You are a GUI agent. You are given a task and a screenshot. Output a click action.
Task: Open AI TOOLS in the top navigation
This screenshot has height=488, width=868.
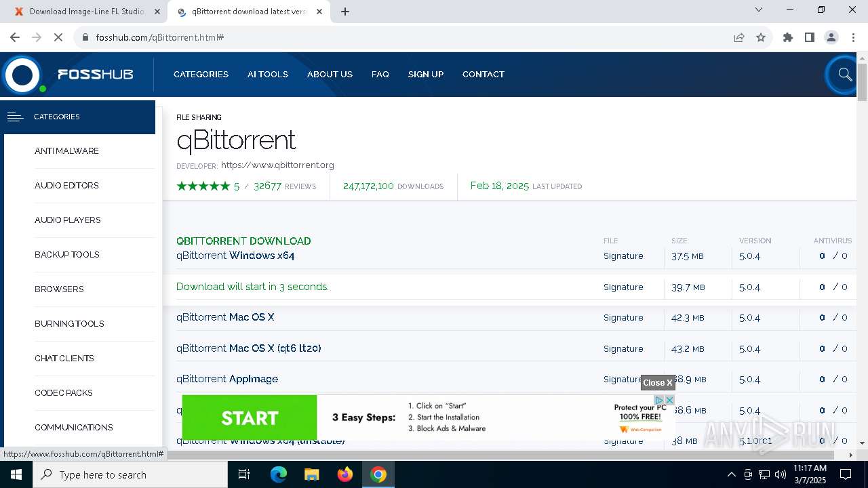268,75
